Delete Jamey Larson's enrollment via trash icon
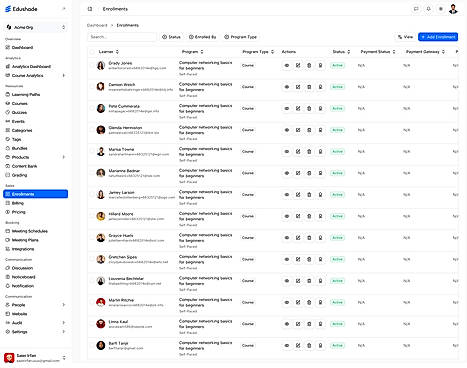 (x=309, y=195)
